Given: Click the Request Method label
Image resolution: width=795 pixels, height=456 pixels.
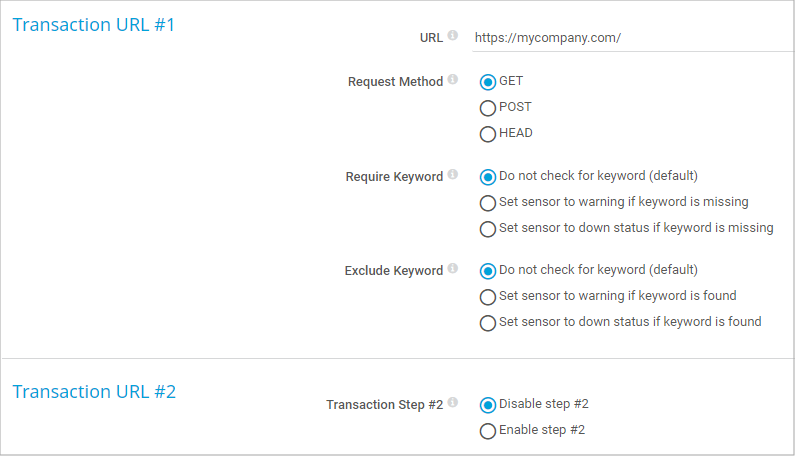Looking at the screenshot, I should (395, 82).
